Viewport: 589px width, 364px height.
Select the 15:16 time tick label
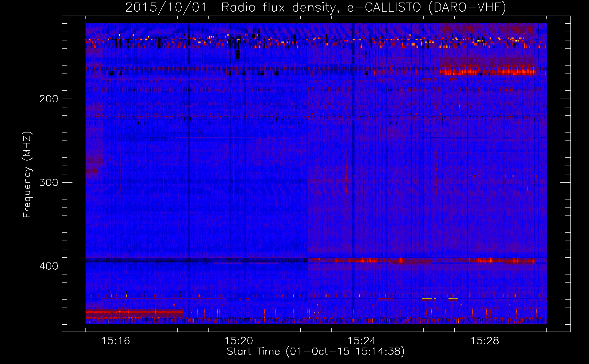(115, 341)
